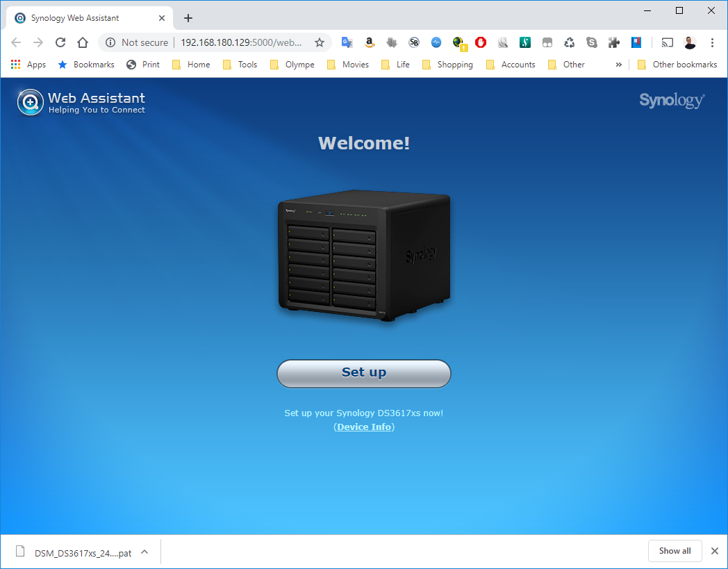Reload the current page
This screenshot has height=569, width=728.
click(60, 43)
